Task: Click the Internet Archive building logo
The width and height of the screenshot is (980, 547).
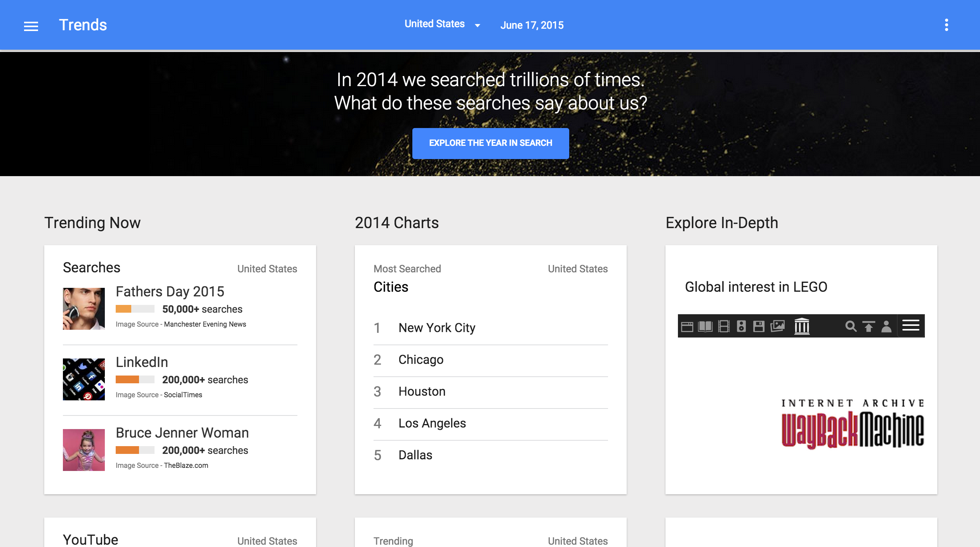Action: [x=802, y=326]
